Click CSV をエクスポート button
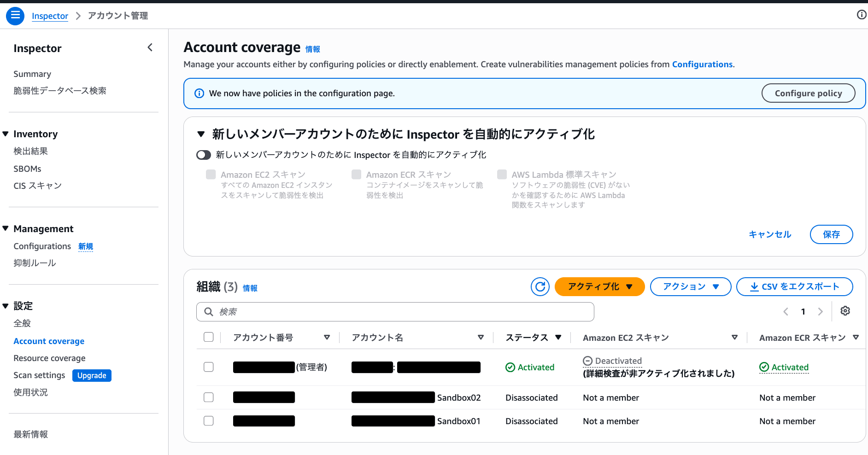Viewport: 868px width, 455px height. point(794,286)
